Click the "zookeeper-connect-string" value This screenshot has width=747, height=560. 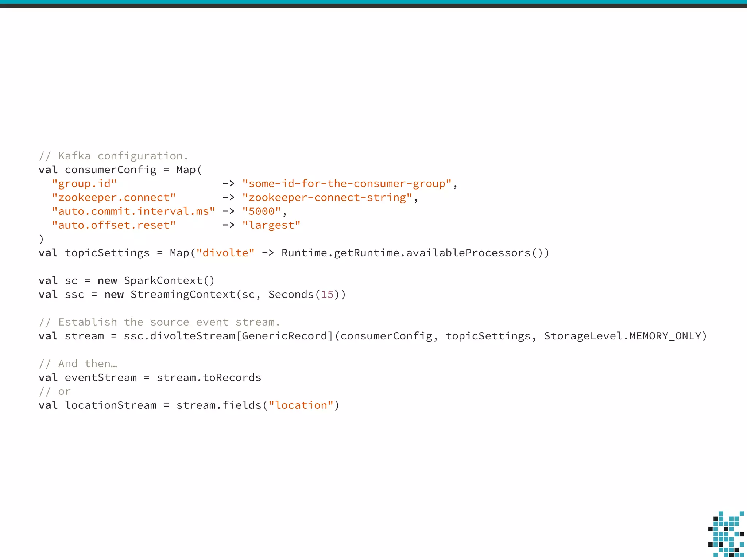(328, 198)
